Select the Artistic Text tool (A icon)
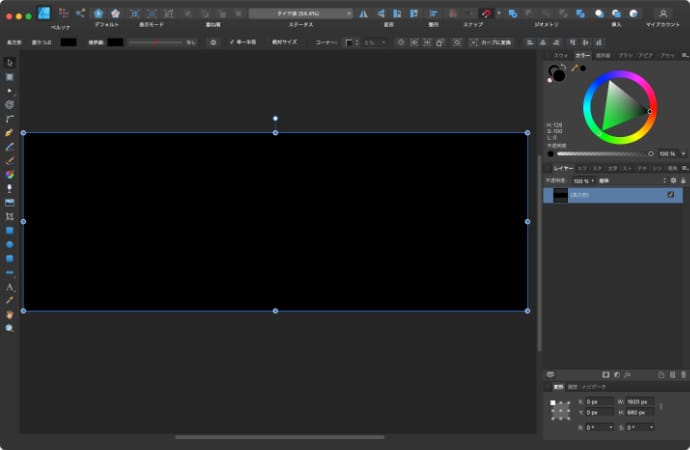This screenshot has height=450, width=690. coord(9,286)
